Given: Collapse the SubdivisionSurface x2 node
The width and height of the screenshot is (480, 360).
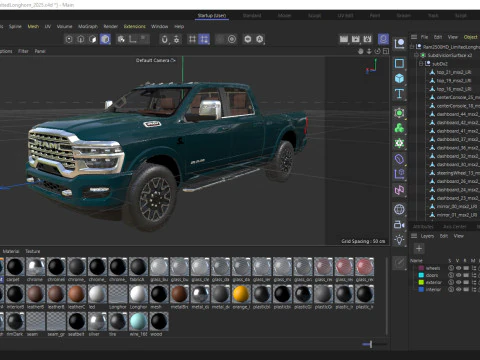Looking at the screenshot, I should [416, 55].
